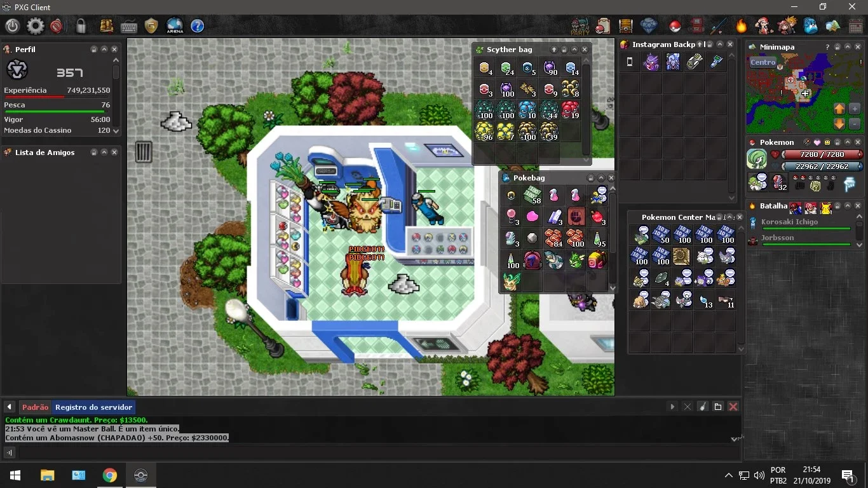Click the pink heart icon on Pokemon panel
Screen dimensions: 868x488
click(817, 142)
